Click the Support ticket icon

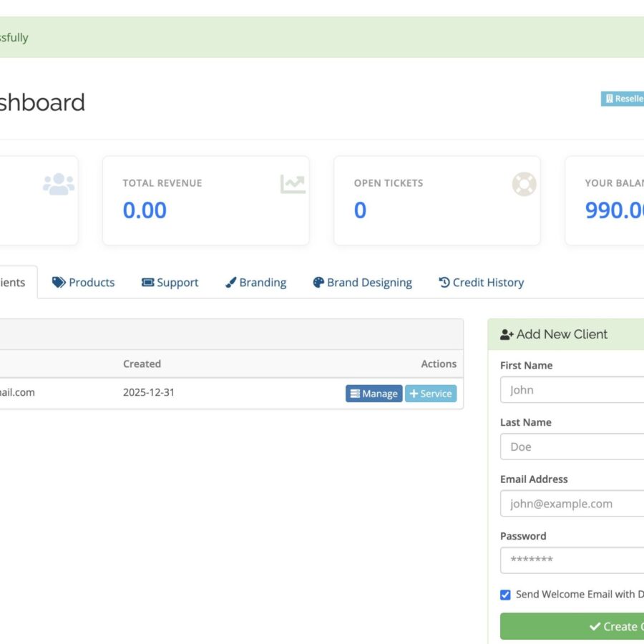(147, 283)
